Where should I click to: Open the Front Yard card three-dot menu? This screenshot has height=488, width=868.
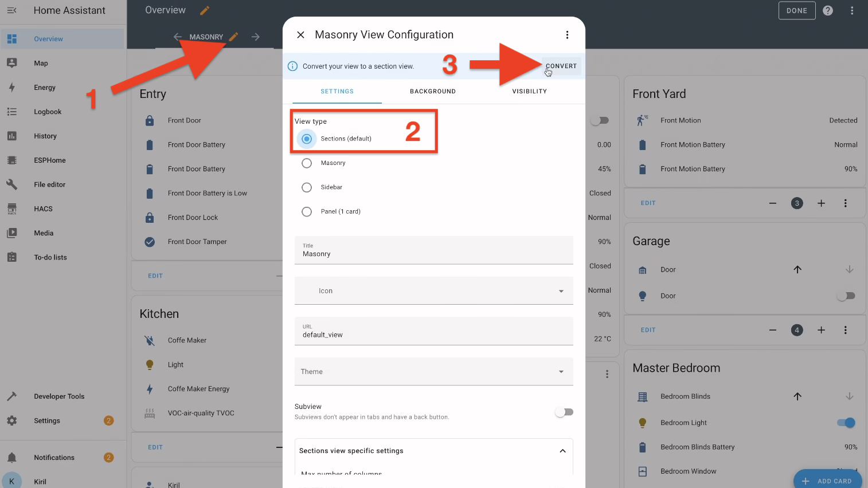click(x=845, y=203)
